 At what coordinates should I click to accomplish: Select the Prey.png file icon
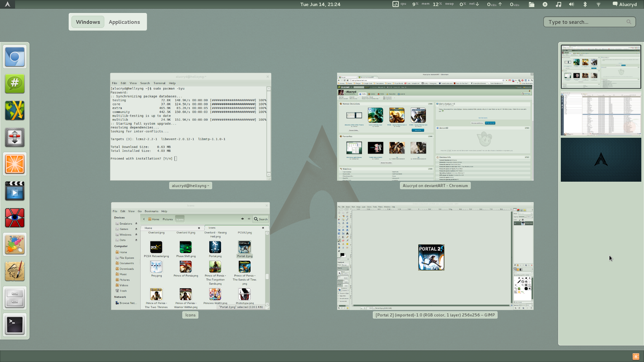156,267
